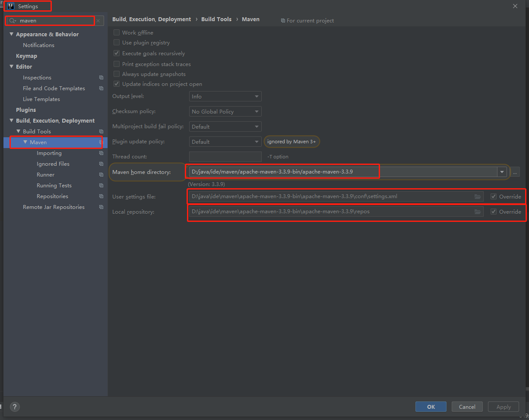
Task: Click the '(Version: 3.3.9)' text
Action: click(x=206, y=184)
